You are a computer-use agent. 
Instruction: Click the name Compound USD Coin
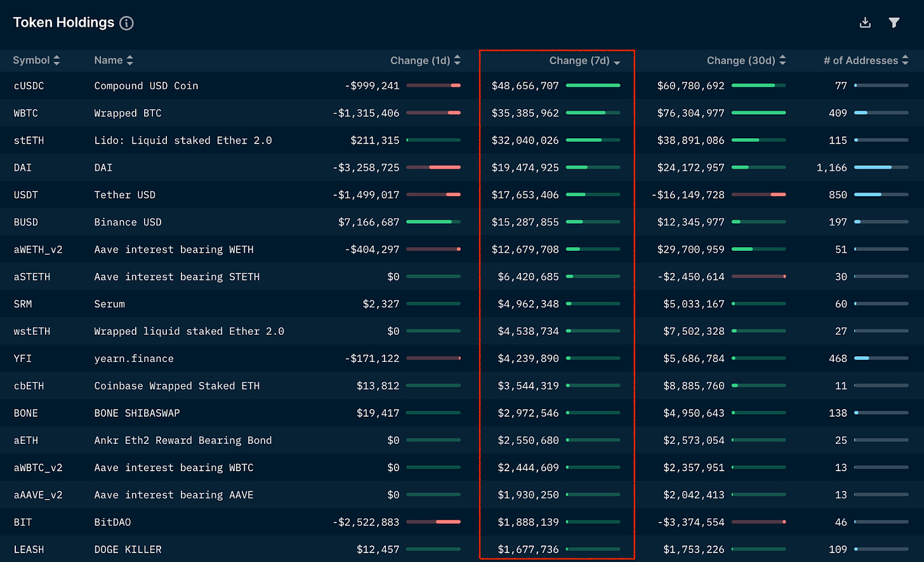click(x=147, y=86)
